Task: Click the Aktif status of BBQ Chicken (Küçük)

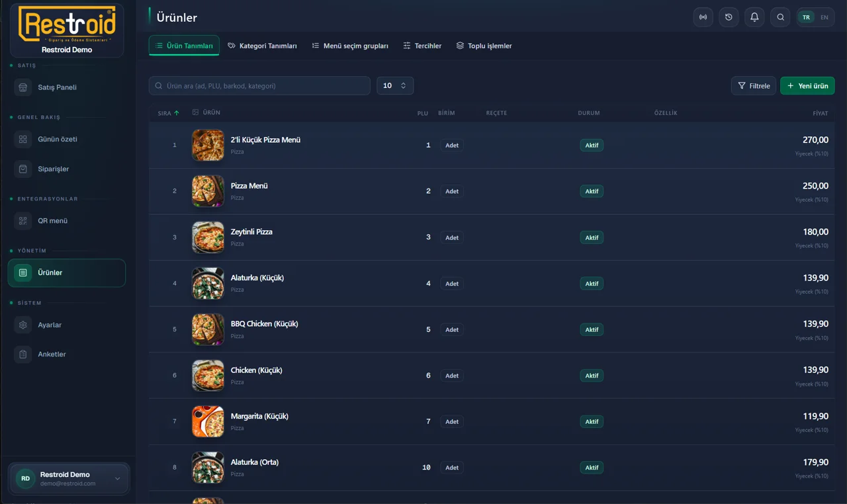Action: click(592, 329)
